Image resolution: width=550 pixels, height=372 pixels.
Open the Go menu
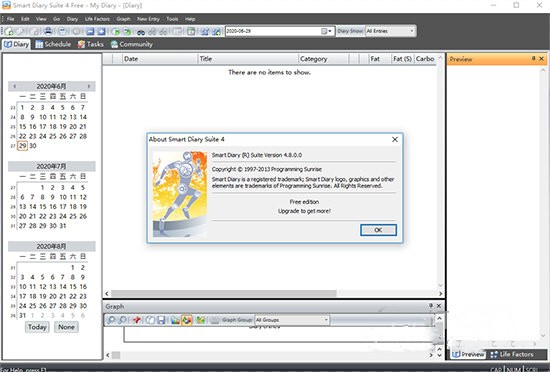pyautogui.click(x=56, y=19)
